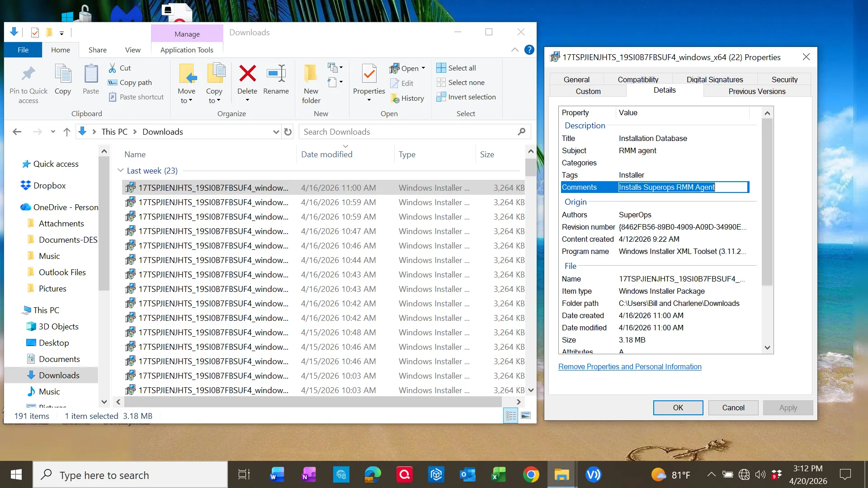Rename the selected file
This screenshot has height=488, width=868.
pyautogui.click(x=276, y=81)
